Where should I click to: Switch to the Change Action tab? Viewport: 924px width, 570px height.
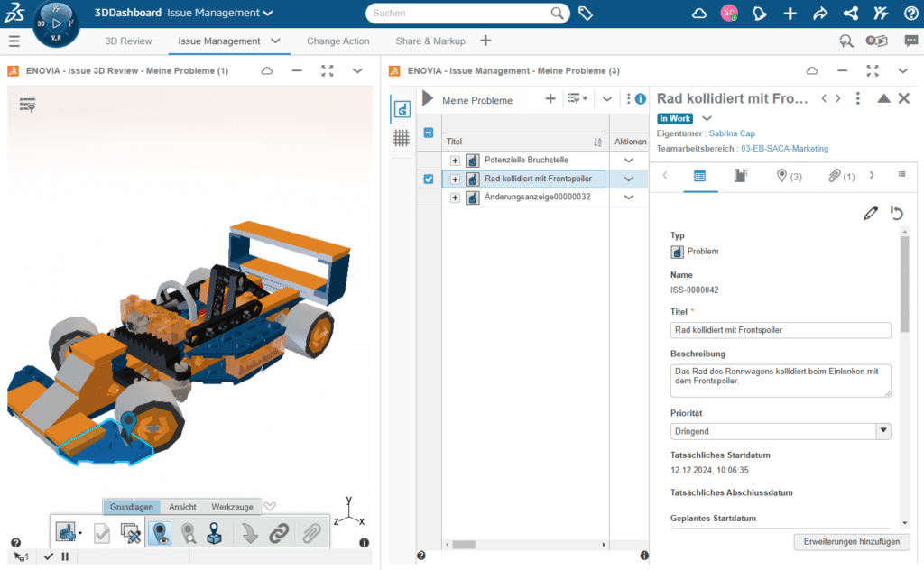(x=337, y=41)
